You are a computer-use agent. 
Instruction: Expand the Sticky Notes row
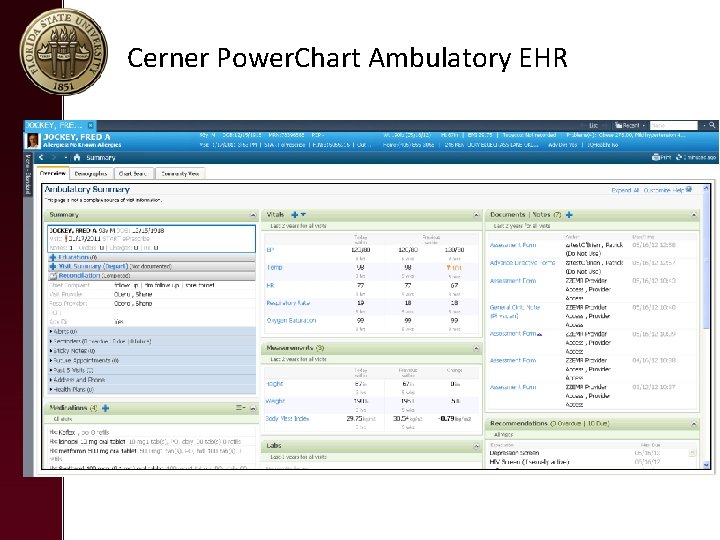[x=152, y=350]
